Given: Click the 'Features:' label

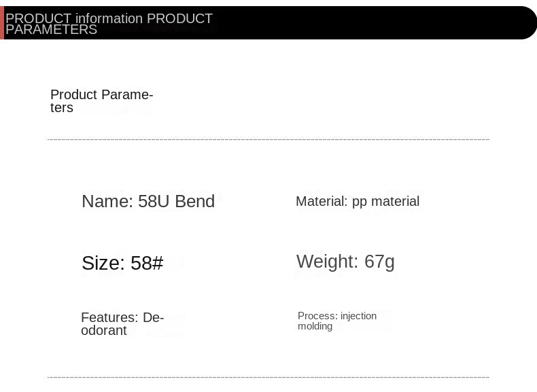Looking at the screenshot, I should pos(109,317).
